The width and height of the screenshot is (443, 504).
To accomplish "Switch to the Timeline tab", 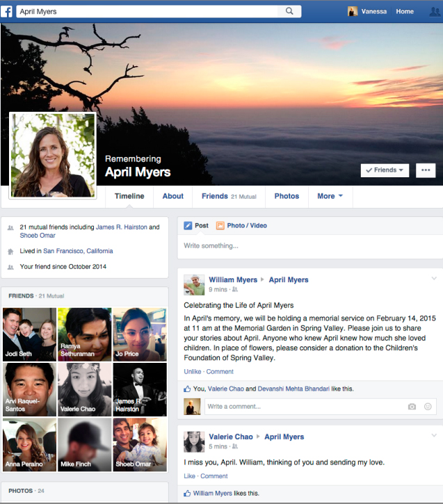I will click(129, 196).
